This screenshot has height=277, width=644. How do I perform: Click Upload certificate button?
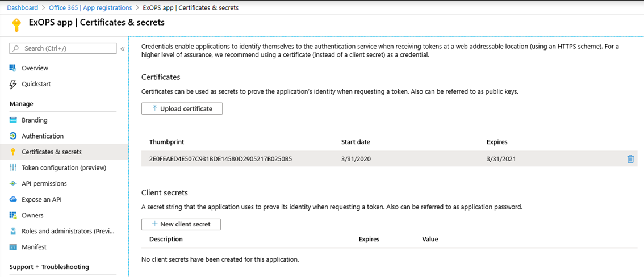click(x=182, y=108)
